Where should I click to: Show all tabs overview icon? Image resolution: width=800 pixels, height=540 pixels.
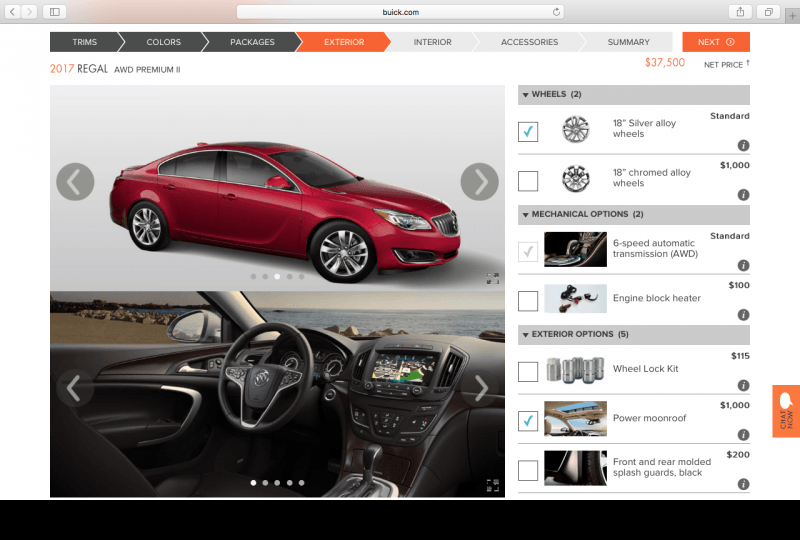click(768, 12)
